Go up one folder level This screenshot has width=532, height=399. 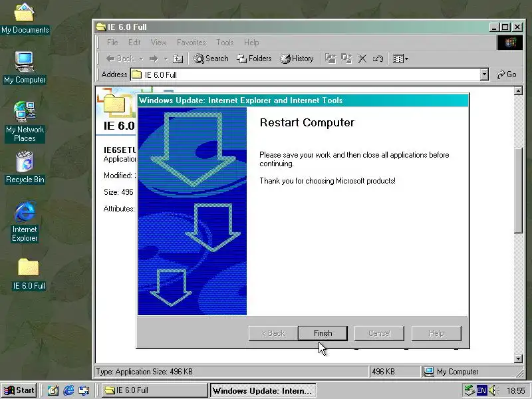[178, 59]
